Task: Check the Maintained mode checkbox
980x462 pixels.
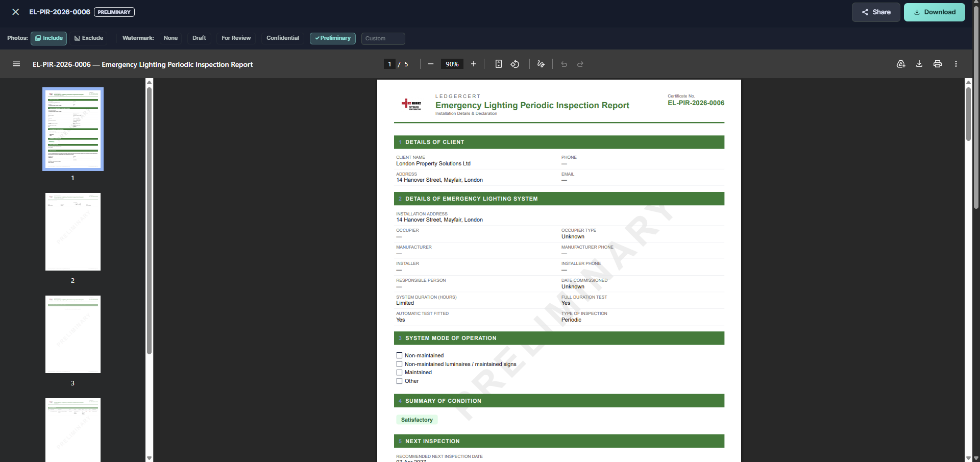Action: tap(400, 372)
